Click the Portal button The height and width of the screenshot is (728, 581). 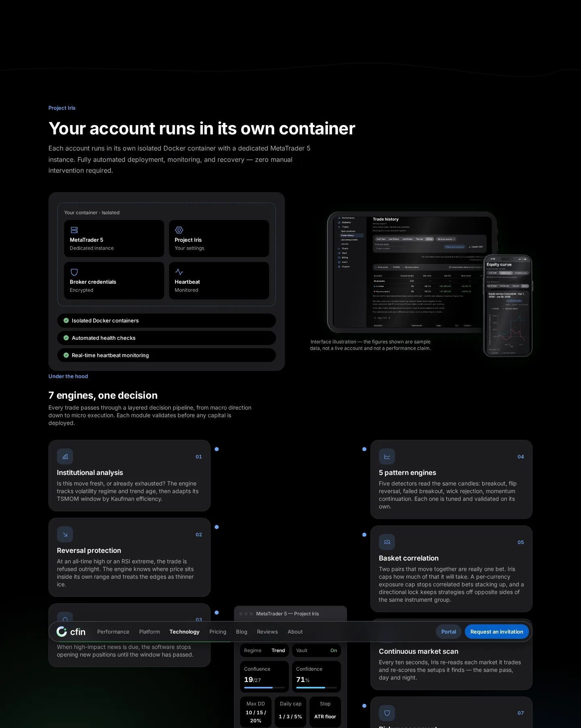pyautogui.click(x=449, y=632)
